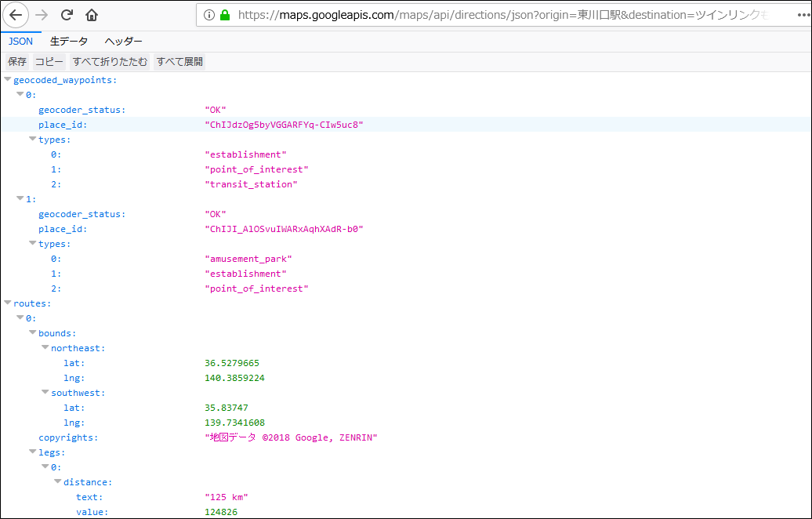Collapse the northeast bounds node
812x519 pixels.
(x=45, y=347)
